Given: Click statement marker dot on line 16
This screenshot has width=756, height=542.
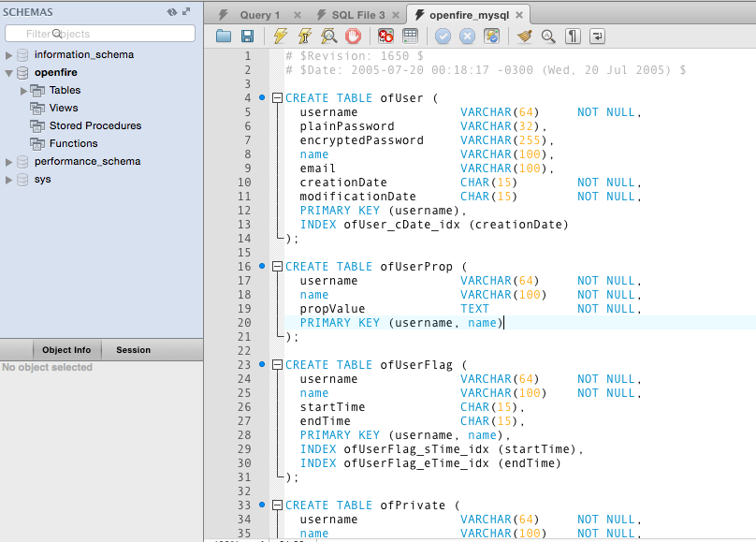Looking at the screenshot, I should click(x=262, y=266).
